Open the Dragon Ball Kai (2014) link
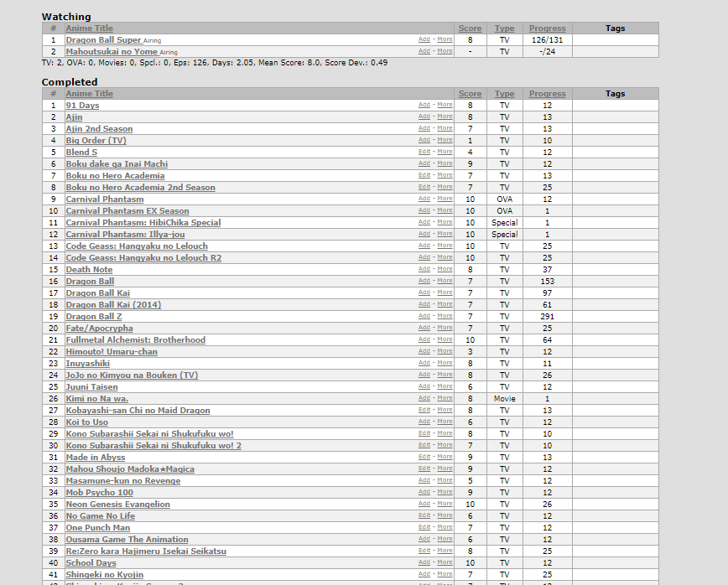The image size is (728, 585). pos(113,305)
